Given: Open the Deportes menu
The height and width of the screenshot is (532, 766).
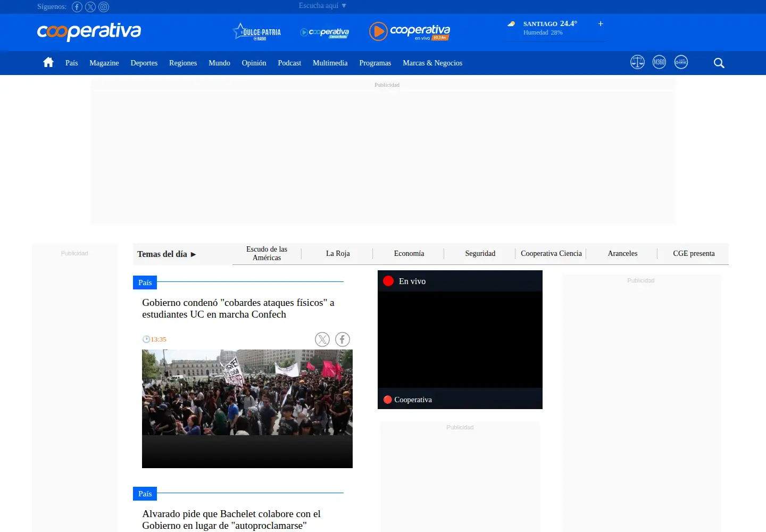Looking at the screenshot, I should pos(144,63).
